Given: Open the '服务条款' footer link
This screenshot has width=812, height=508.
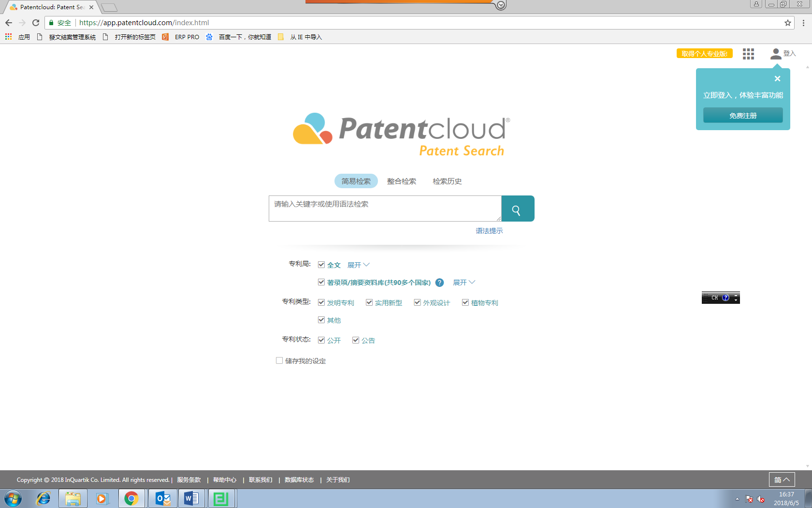Looking at the screenshot, I should (188, 480).
